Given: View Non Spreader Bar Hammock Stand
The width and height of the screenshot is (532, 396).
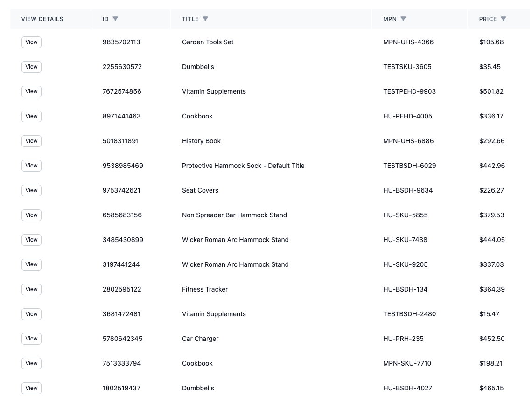Looking at the screenshot, I should pyautogui.click(x=32, y=215).
